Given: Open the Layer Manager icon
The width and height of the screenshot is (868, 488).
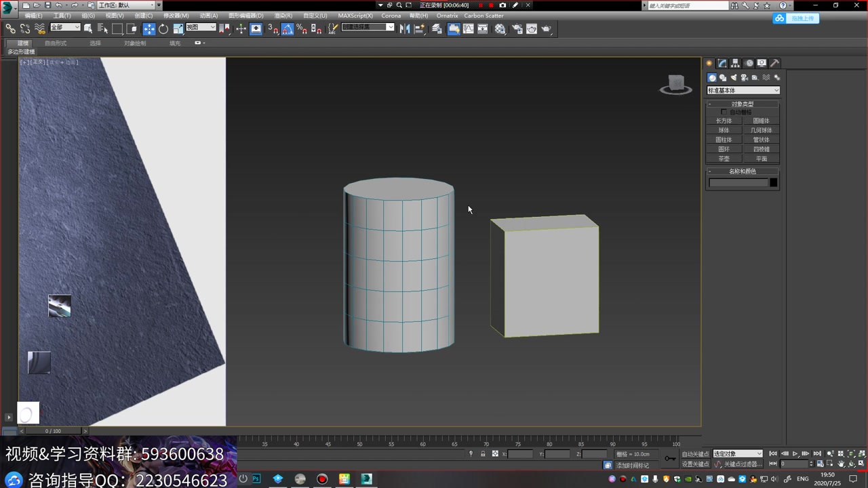Looking at the screenshot, I should [x=437, y=28].
